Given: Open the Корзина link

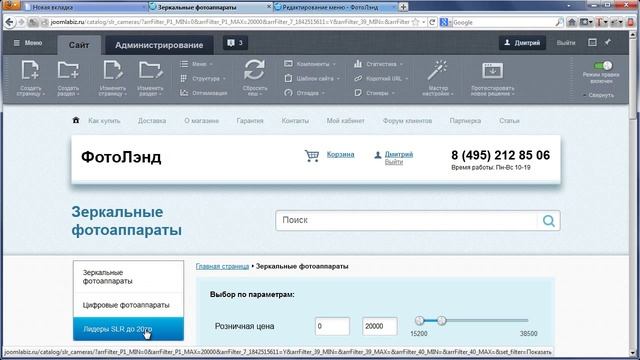Looking at the screenshot, I should click(x=340, y=154).
